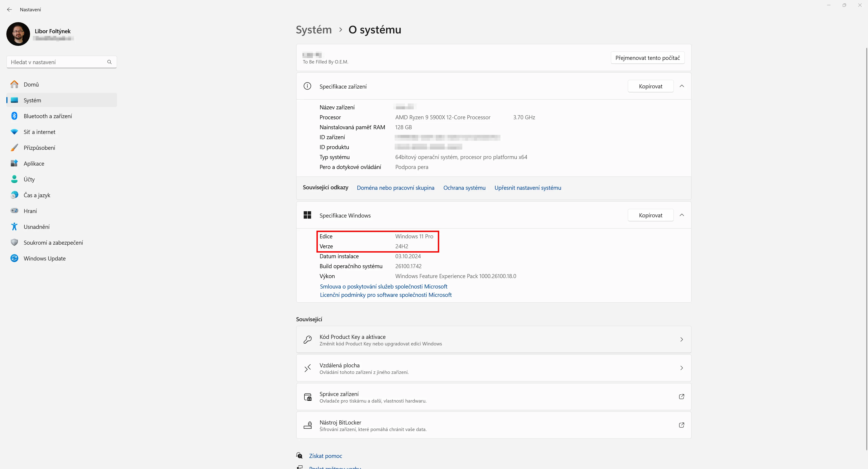
Task: Click external link icon for BitLocker
Action: click(x=681, y=425)
